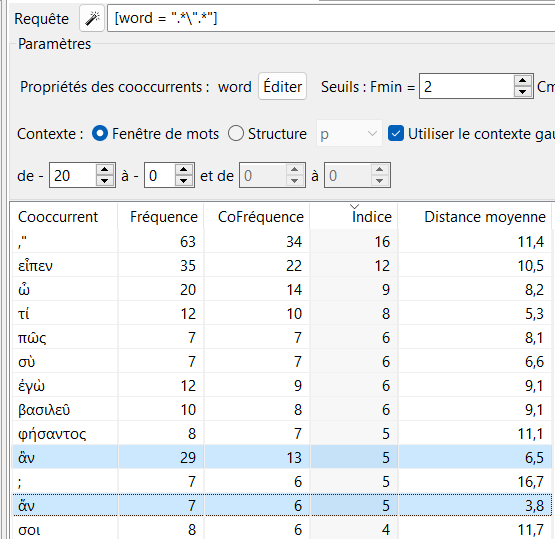Click the Indice column sort arrow

[354, 206]
